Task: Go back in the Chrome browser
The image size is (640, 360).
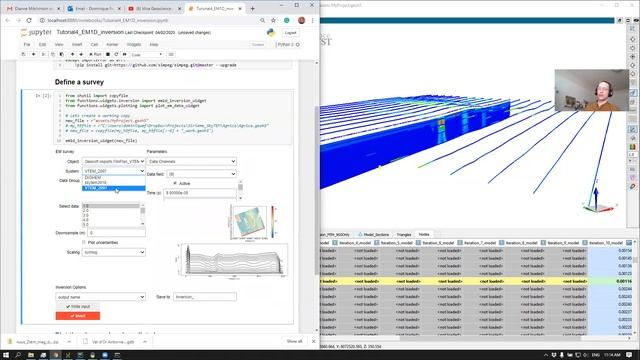Action: coord(7,20)
